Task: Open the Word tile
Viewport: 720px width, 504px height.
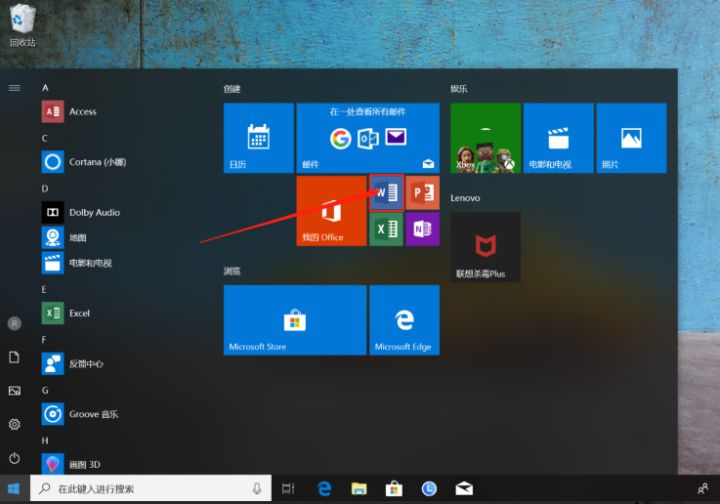Action: coord(386,192)
